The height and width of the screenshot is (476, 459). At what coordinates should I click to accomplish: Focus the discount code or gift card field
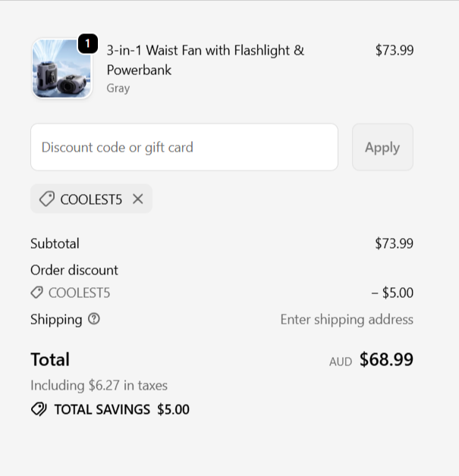coord(184,147)
